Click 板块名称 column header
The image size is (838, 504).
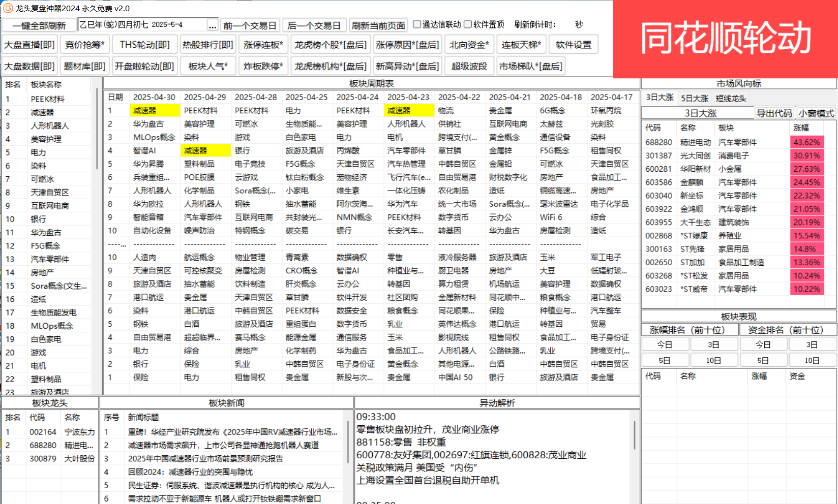pos(46,84)
